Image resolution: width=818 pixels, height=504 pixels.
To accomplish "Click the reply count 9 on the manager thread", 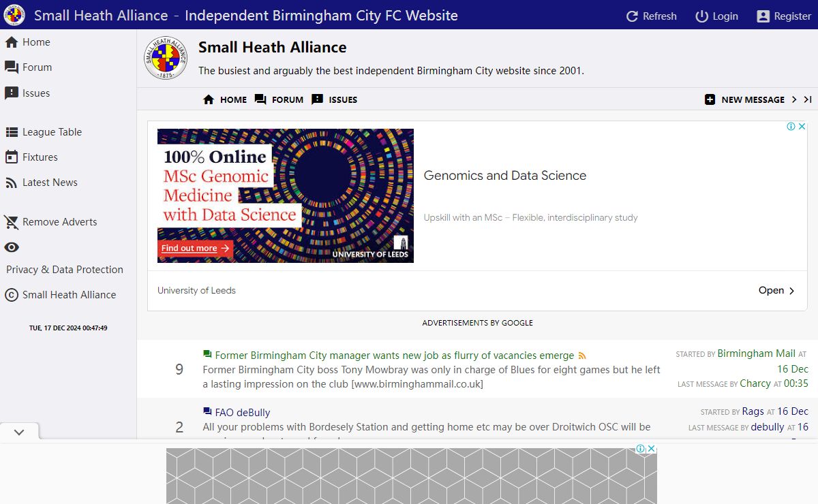I will 179,370.
